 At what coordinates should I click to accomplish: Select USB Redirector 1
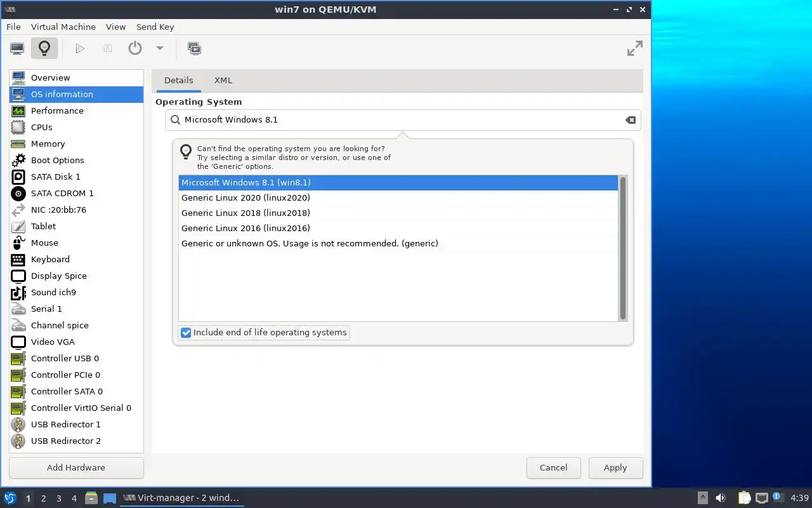tap(76, 424)
